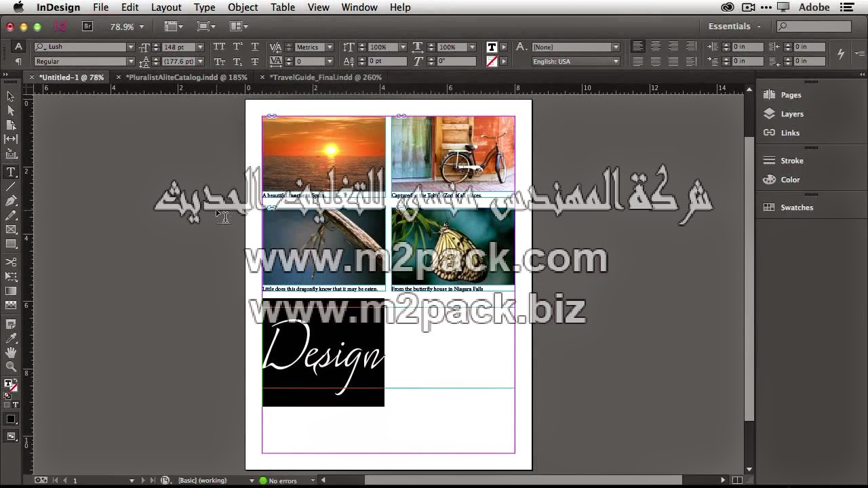
Task: Switch to Paragraph Formatting Controls
Action: click(19, 61)
